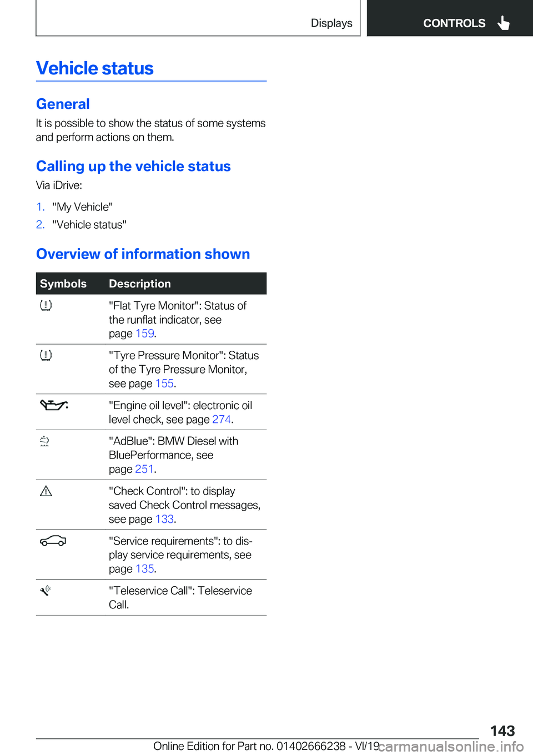Click the carmanualsonline.info watermark link

pyautogui.click(x=451, y=747)
